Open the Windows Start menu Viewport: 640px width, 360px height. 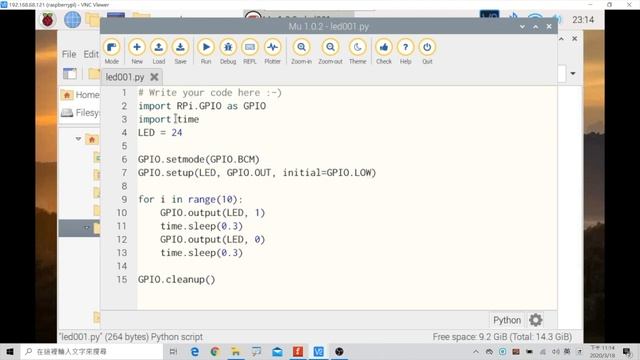10,351
